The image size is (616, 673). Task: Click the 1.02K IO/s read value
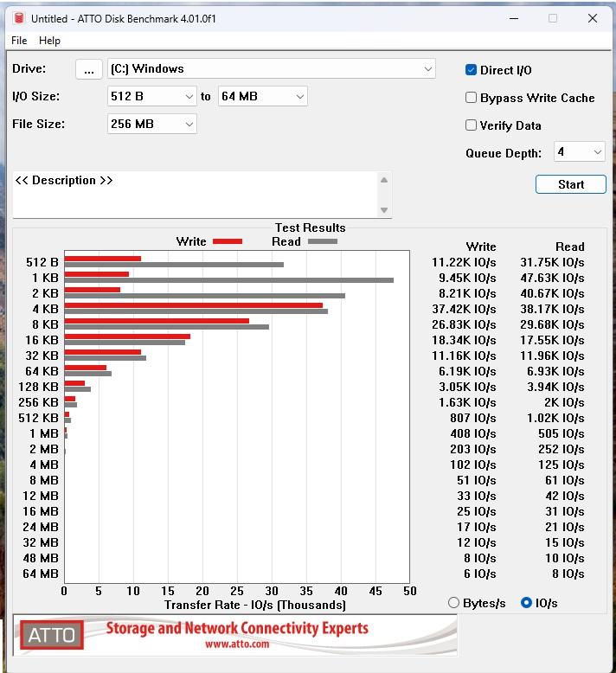click(556, 418)
